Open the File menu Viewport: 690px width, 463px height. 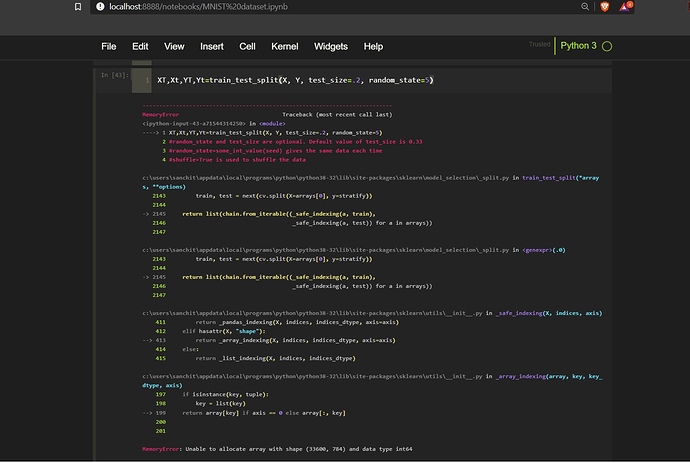109,47
